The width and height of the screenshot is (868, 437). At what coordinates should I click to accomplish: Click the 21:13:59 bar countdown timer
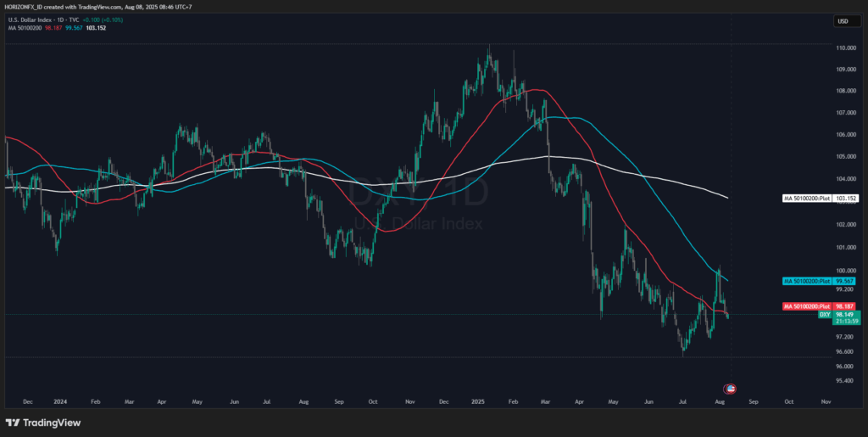[845, 322]
